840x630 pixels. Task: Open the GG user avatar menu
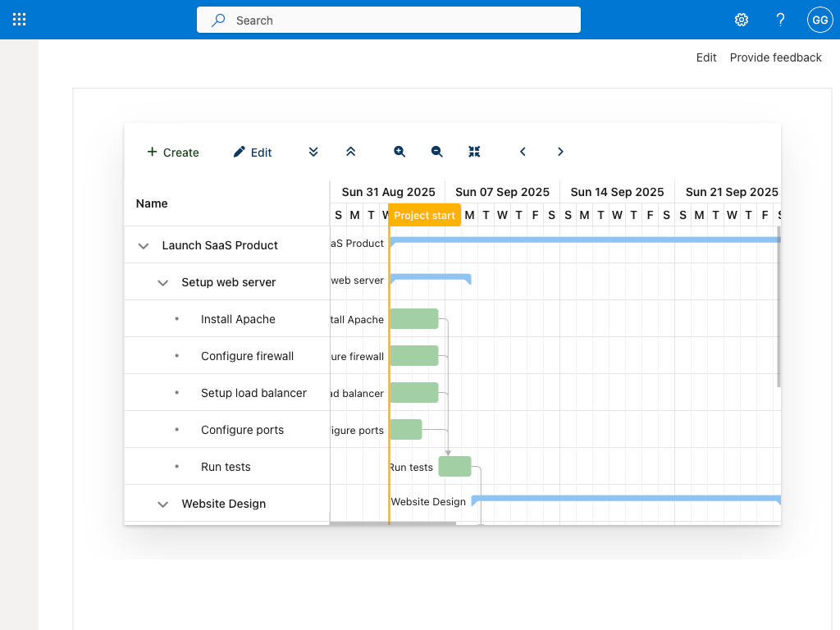coord(819,19)
